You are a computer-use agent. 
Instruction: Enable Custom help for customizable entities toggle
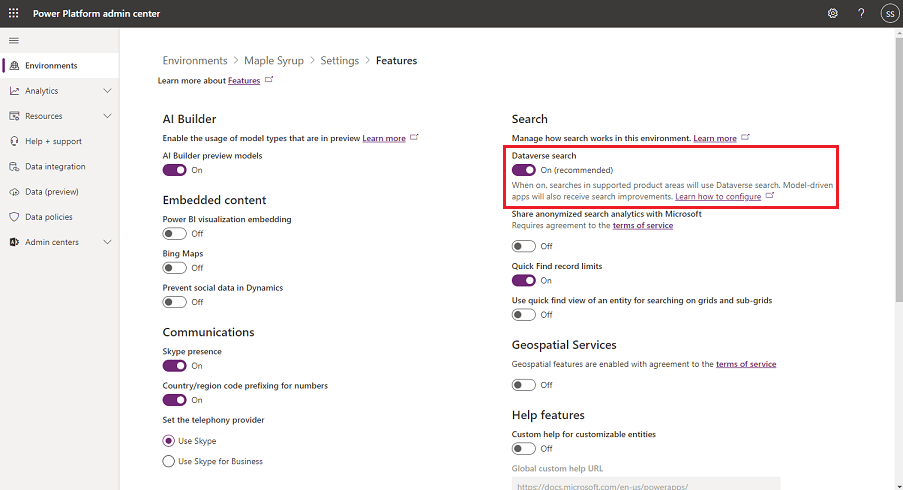pyautogui.click(x=523, y=449)
